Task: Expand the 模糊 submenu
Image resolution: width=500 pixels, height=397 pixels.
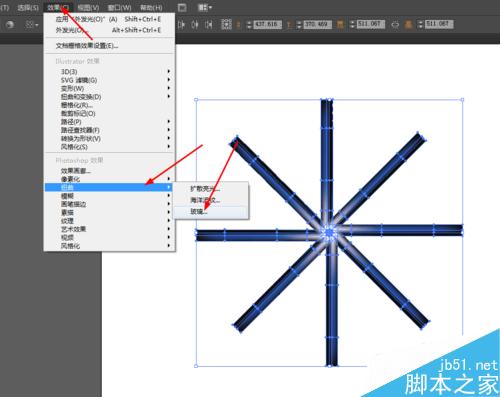Action: point(109,196)
